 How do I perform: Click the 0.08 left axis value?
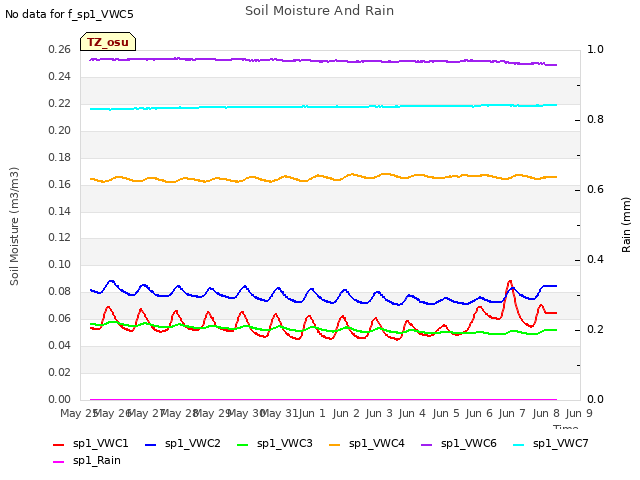click(x=60, y=291)
